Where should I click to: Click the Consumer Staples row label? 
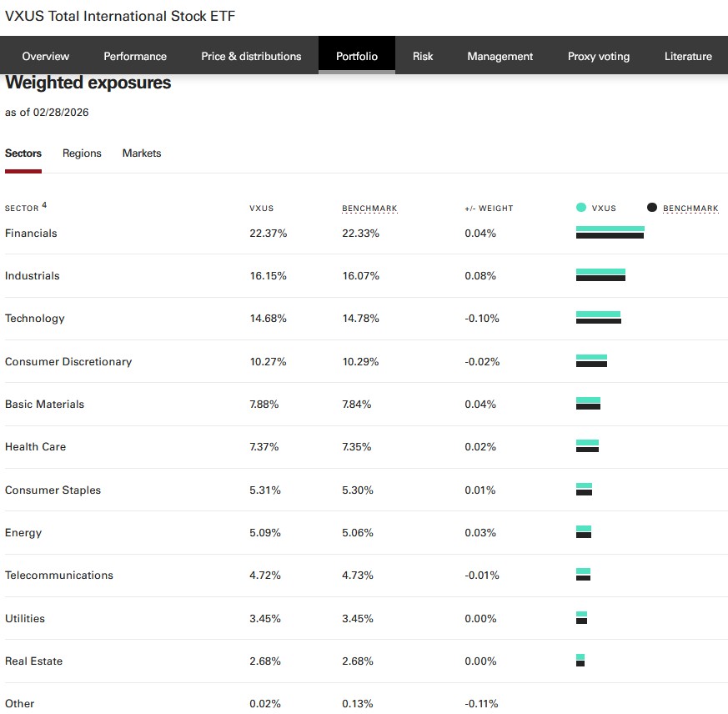(x=53, y=490)
